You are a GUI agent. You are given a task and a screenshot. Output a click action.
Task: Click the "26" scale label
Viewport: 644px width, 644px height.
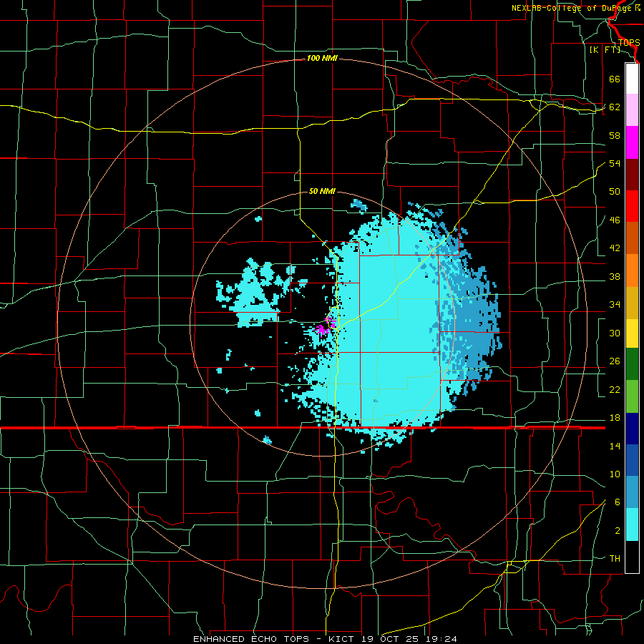(x=615, y=361)
